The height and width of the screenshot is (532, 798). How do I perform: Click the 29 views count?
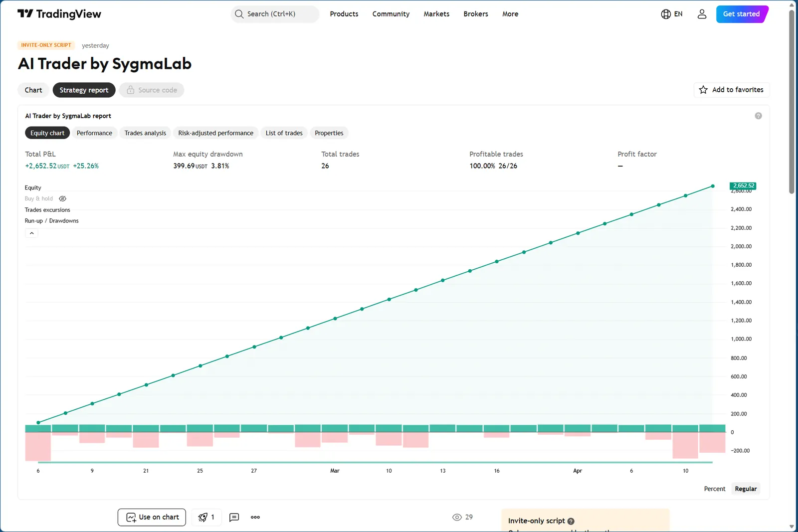coord(469,517)
